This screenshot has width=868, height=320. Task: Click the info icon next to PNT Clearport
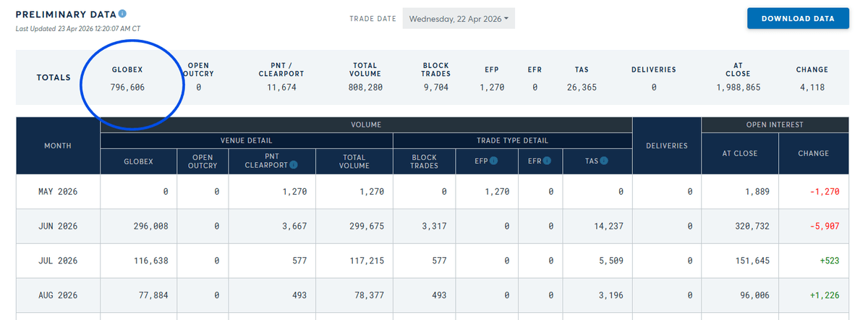tap(293, 165)
